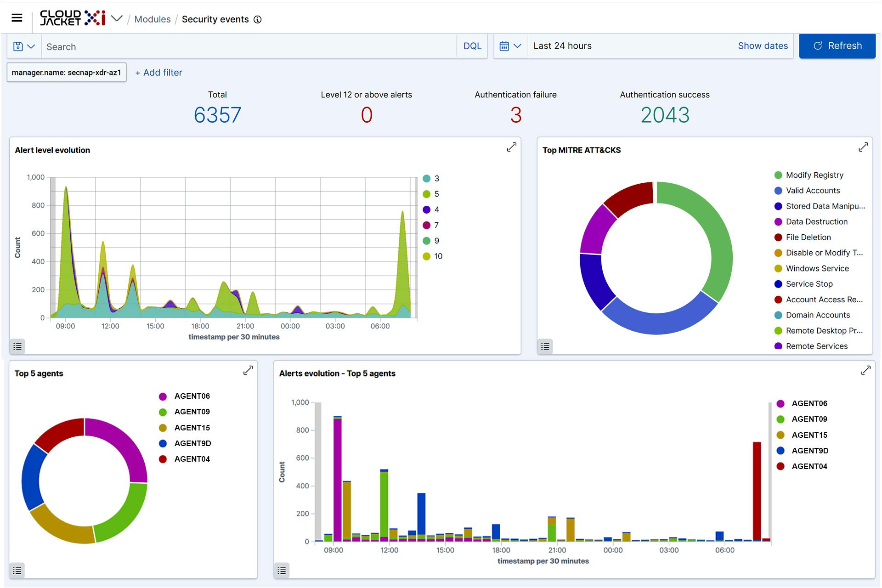Select the manager.name filter tag

coord(66,72)
